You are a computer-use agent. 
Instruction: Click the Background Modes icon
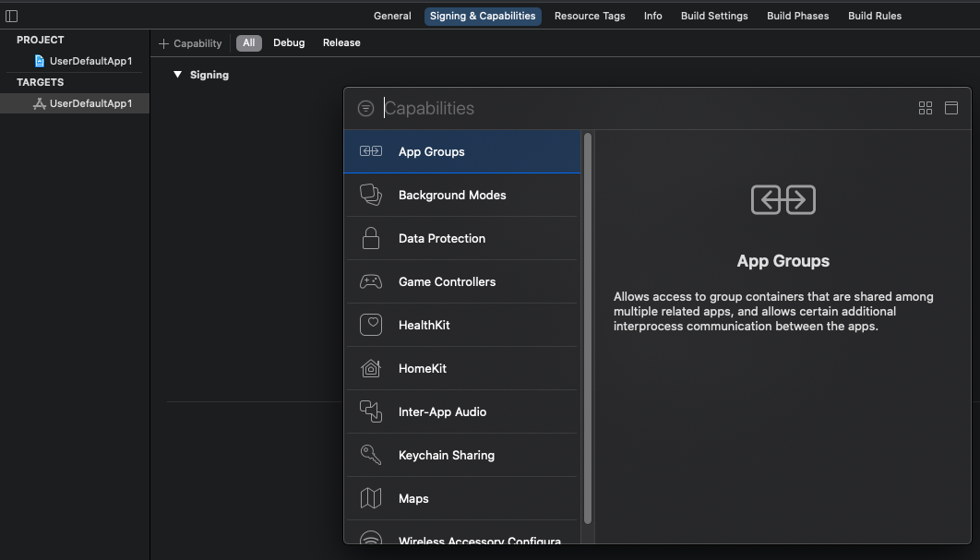click(370, 195)
